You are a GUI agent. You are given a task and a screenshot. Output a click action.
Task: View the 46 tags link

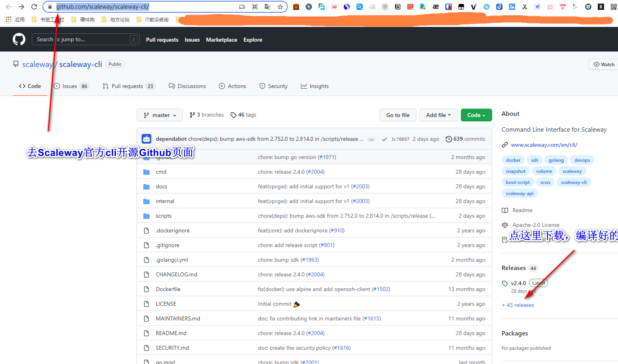tap(243, 115)
